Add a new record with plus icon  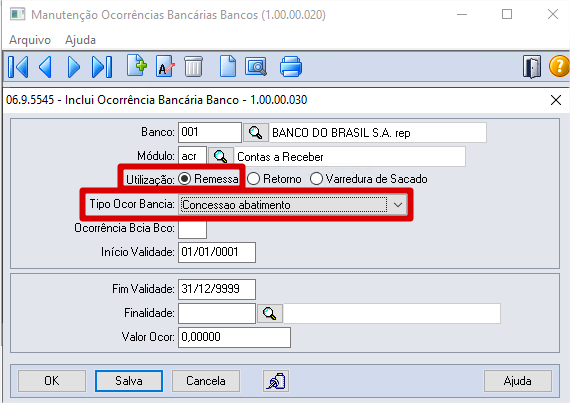137,66
